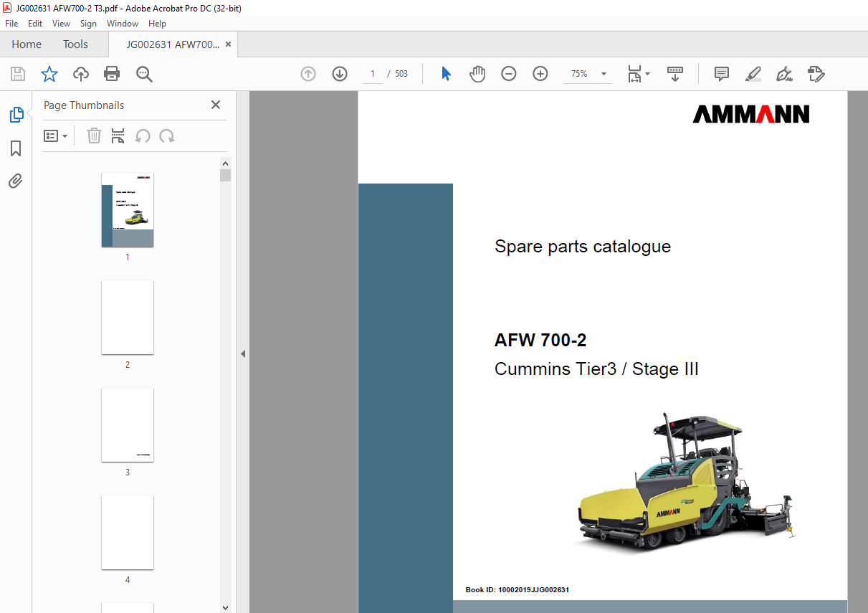Switch to the Home tab

27,44
